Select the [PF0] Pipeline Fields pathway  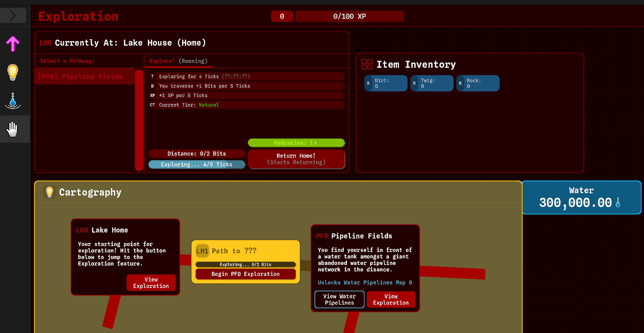coord(80,76)
